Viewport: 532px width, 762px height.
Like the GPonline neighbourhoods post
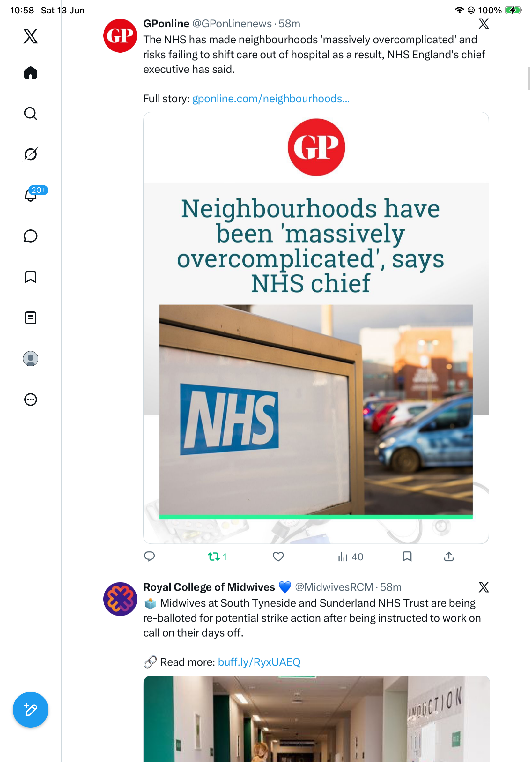coord(278,557)
